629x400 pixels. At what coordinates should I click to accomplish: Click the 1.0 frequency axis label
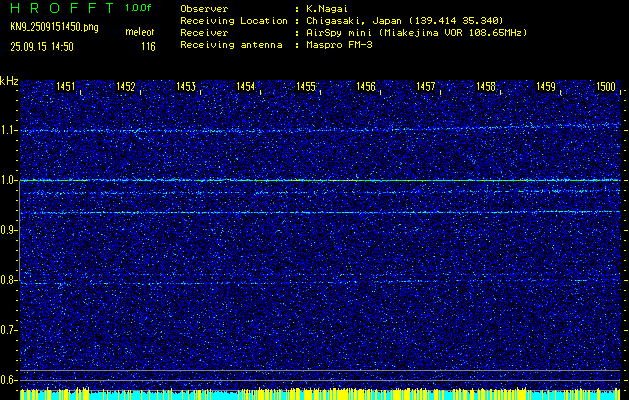pyautogui.click(x=8, y=181)
